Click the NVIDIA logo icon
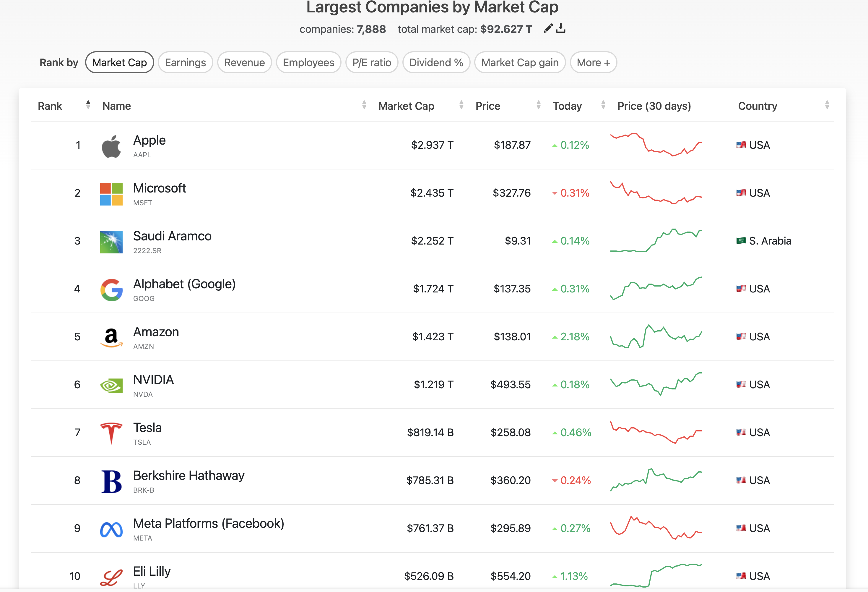 (x=111, y=385)
